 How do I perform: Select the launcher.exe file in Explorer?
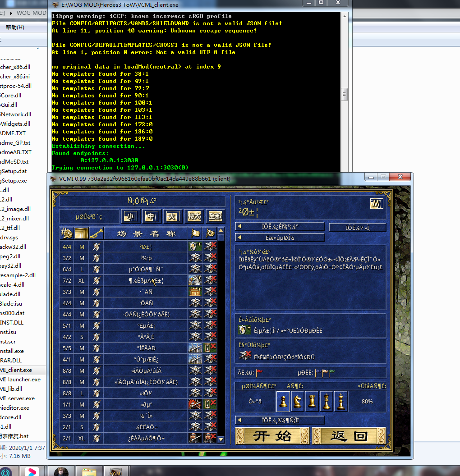click(20, 380)
